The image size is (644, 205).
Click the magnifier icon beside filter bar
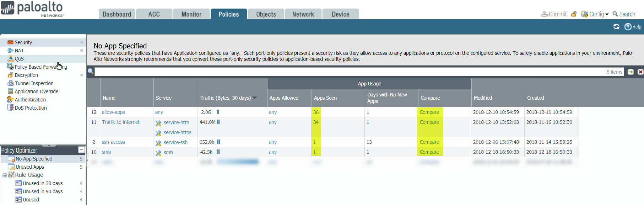tap(91, 72)
